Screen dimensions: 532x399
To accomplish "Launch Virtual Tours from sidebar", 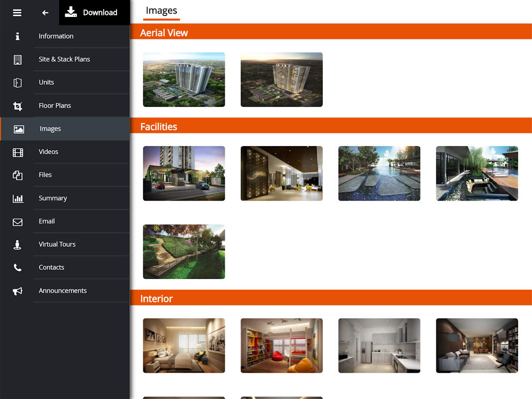I will [57, 244].
